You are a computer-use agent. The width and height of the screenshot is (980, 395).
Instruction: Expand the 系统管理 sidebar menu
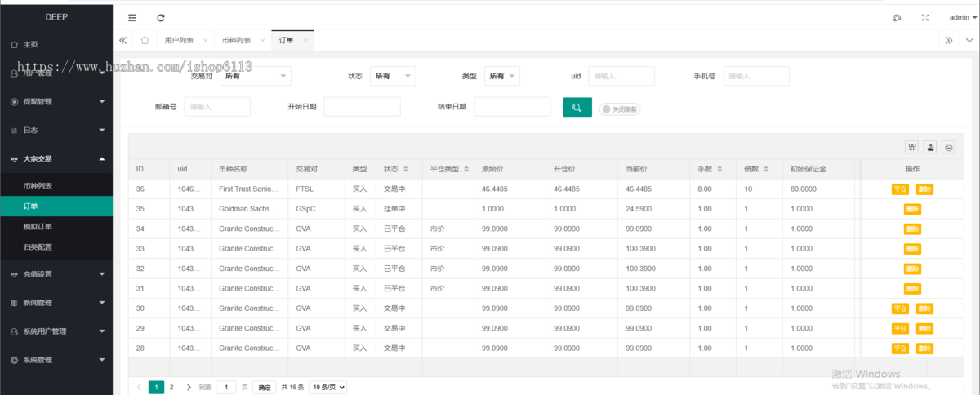tap(56, 360)
